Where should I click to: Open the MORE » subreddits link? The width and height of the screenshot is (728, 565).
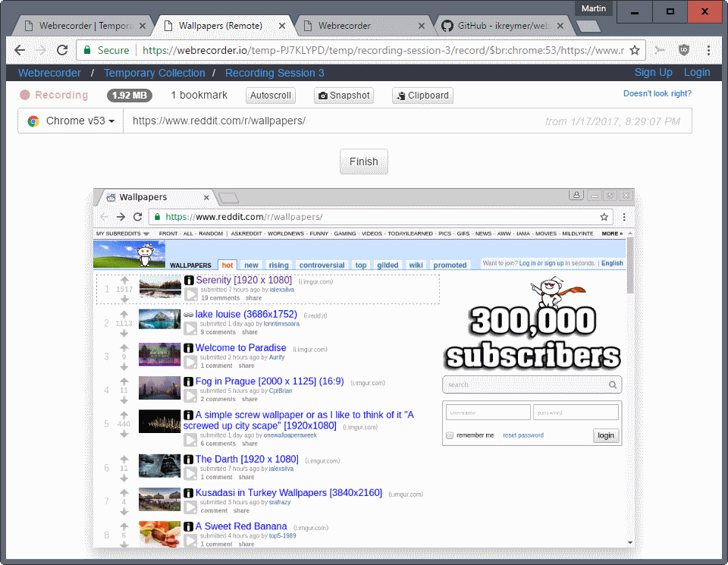tap(612, 234)
